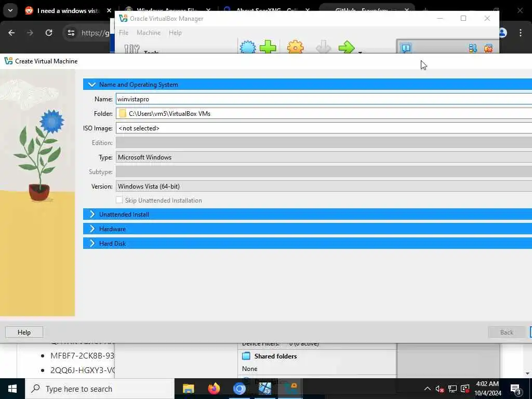Screen dimensions: 532x399
Task: Click the product key text starting MFBF7-2CK8B
Action: (x=83, y=355)
